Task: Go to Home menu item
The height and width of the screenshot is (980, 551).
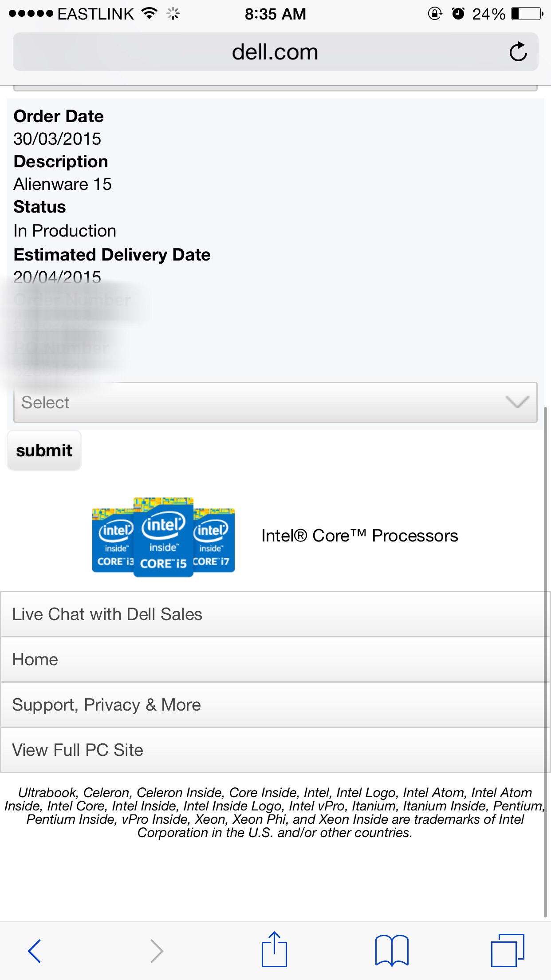Action: tap(275, 660)
